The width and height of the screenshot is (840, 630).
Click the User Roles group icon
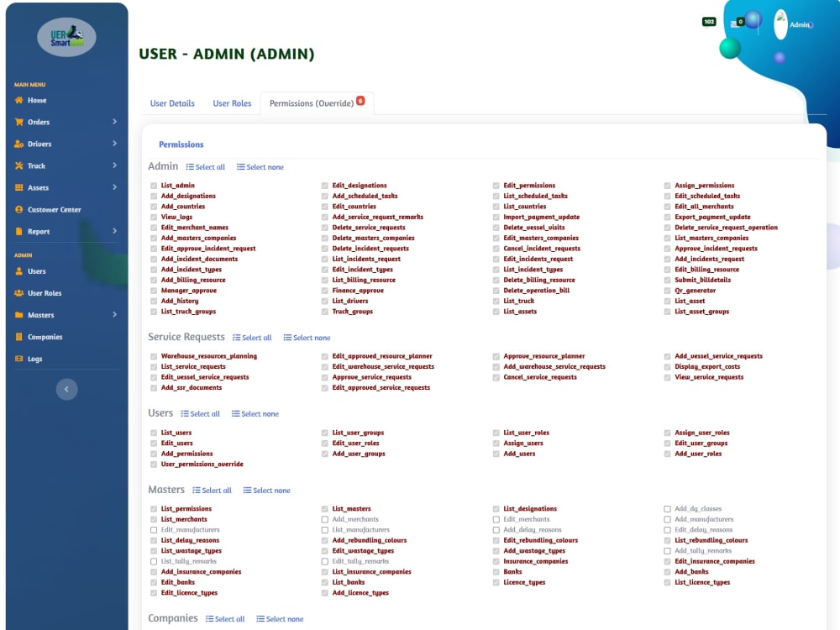(x=19, y=293)
